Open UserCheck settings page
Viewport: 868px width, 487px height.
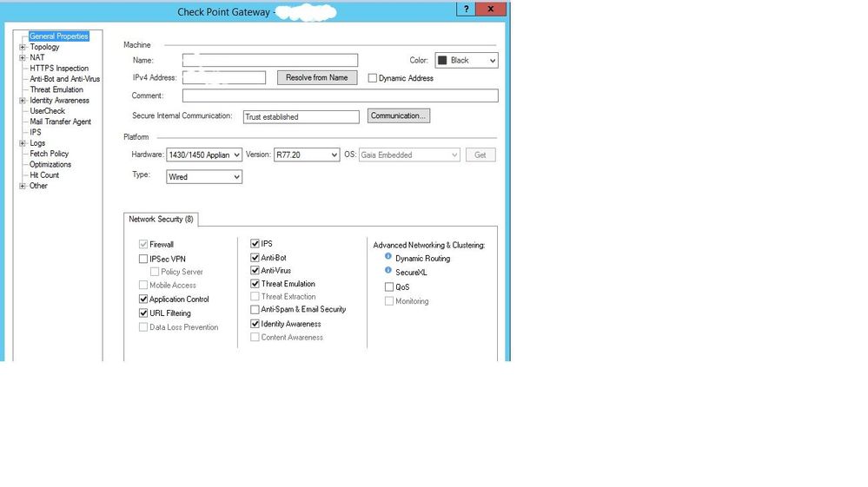pyautogui.click(x=48, y=110)
